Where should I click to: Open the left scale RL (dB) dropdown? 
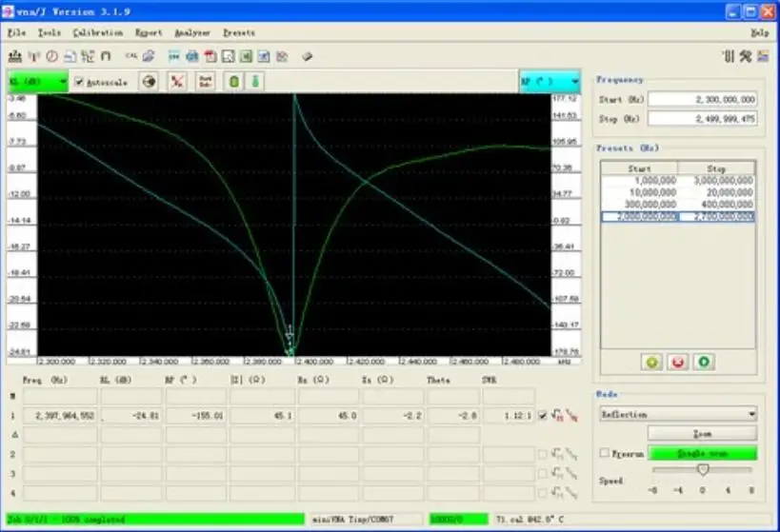tap(38, 82)
